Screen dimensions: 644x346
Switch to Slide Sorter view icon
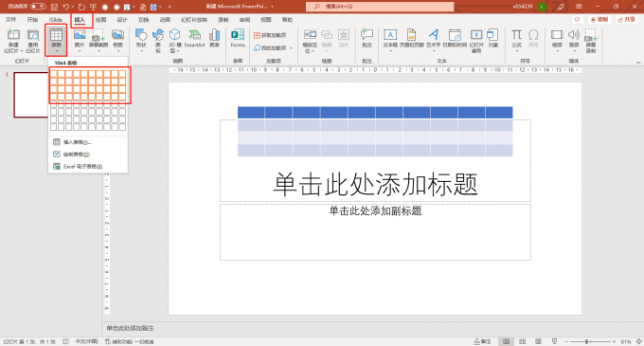(523, 341)
